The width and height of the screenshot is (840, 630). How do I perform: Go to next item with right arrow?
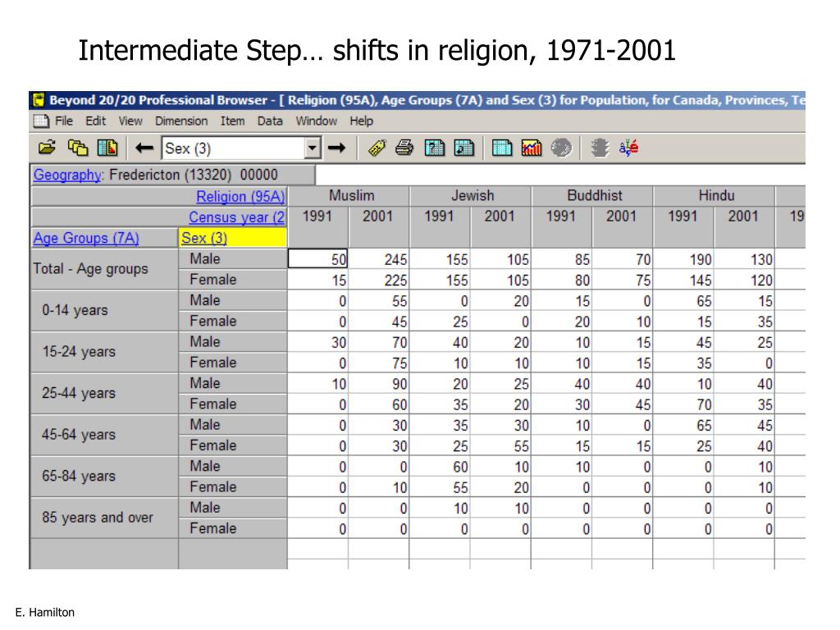coord(336,148)
